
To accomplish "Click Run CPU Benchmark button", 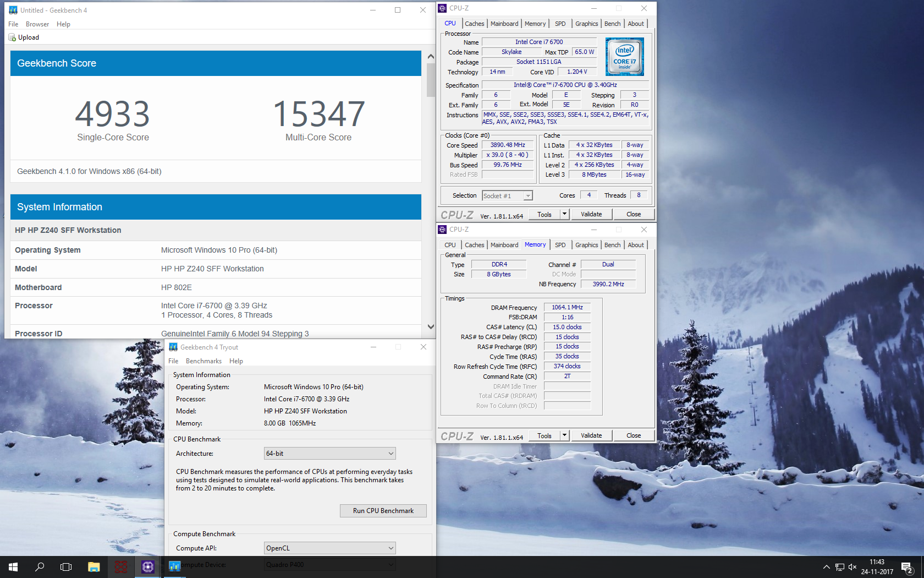I will 383,511.
